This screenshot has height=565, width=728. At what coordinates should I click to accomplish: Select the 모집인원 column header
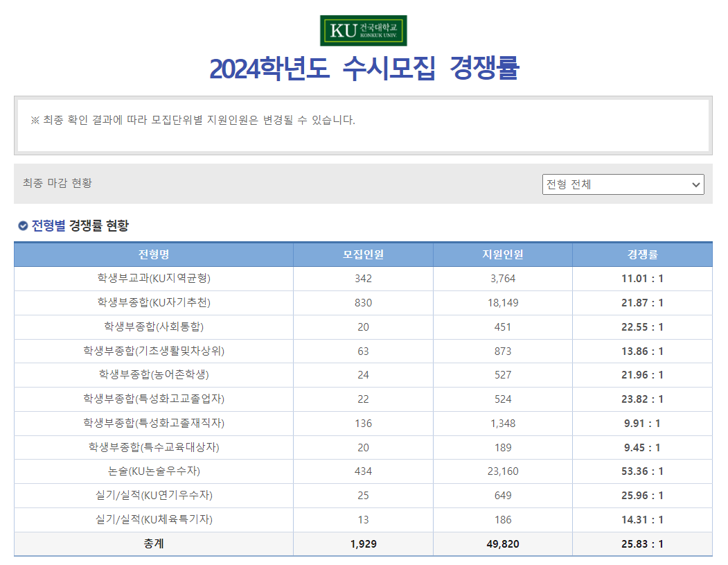coord(363,254)
